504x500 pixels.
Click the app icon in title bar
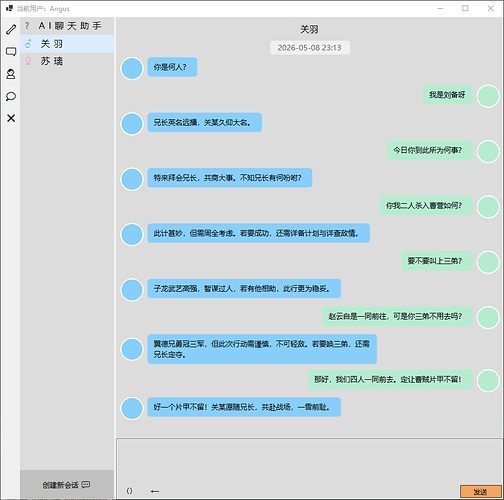pyautogui.click(x=9, y=8)
